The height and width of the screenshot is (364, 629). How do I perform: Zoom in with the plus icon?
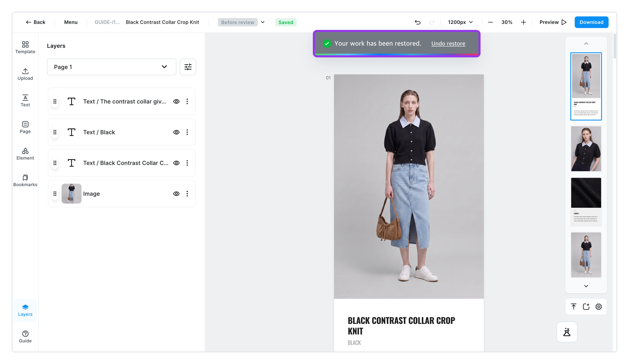[x=523, y=22]
